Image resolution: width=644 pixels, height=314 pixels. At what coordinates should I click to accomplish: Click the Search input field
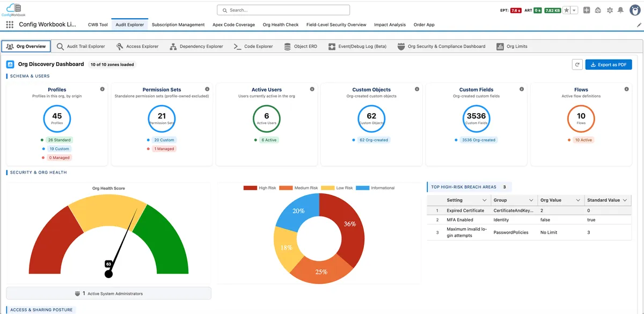tap(283, 10)
